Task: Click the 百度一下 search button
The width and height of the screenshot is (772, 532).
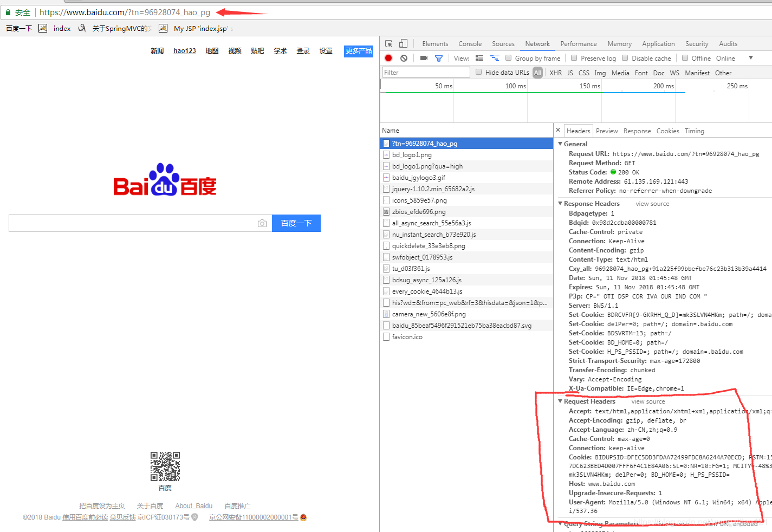Action: click(x=296, y=223)
